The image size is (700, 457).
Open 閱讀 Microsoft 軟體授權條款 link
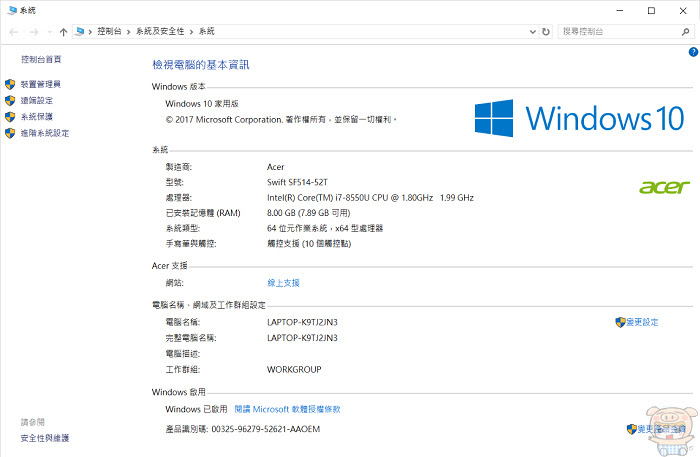[x=288, y=409]
